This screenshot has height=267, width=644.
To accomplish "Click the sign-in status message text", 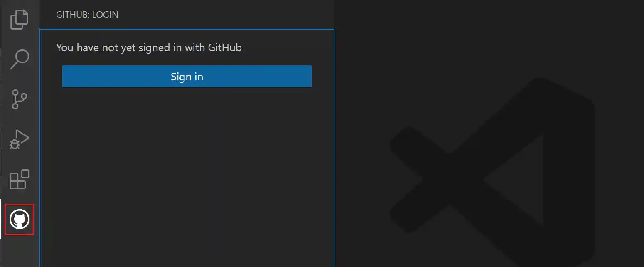I will (x=149, y=47).
